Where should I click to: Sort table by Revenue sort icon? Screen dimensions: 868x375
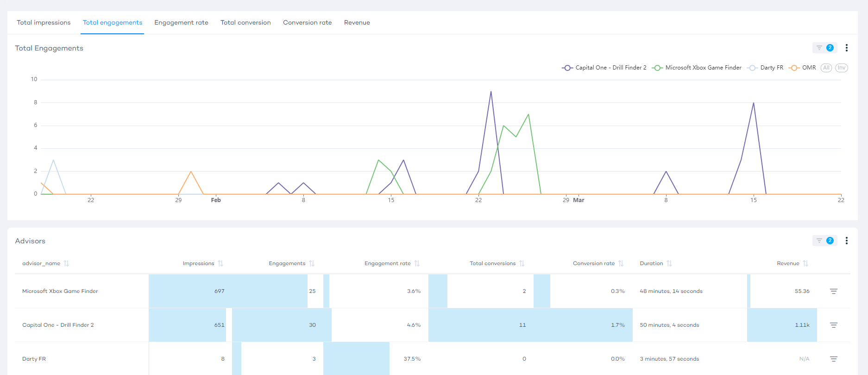805,263
